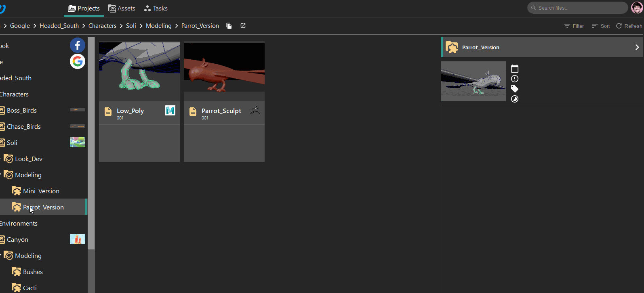
Task: Click the Parrot_Version title in the details panel
Action: [481, 48]
